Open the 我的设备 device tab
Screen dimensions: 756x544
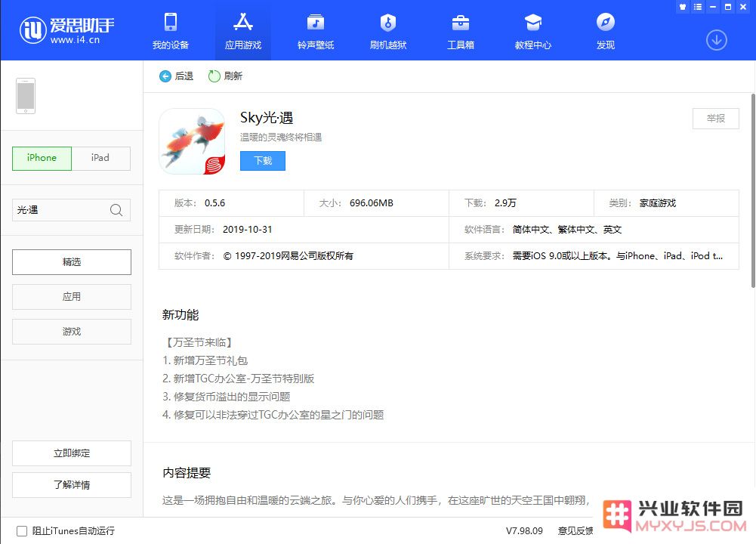pyautogui.click(x=170, y=31)
